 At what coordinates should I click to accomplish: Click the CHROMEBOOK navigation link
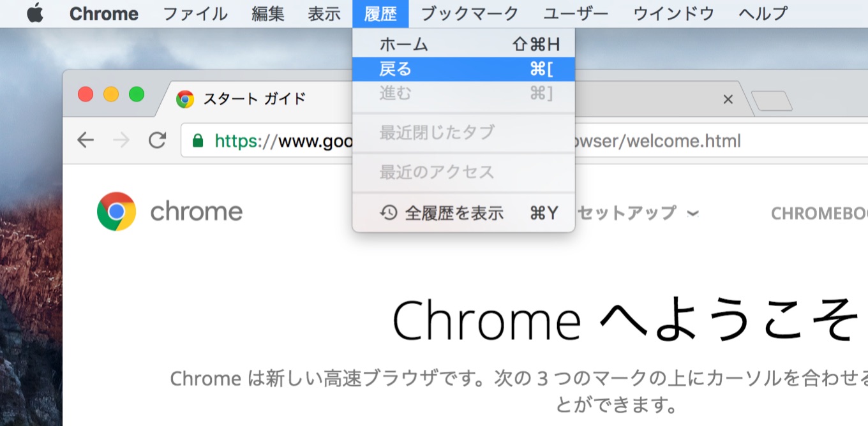click(819, 213)
